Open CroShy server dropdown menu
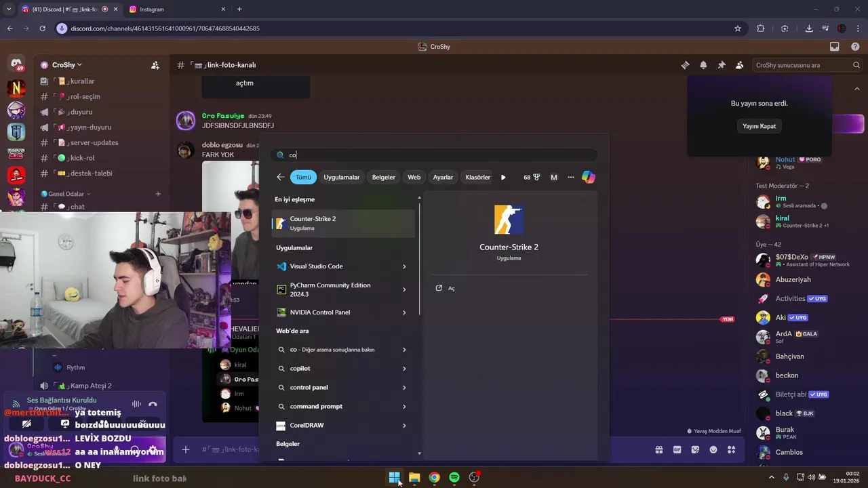This screenshot has height=488, width=868. (x=66, y=65)
